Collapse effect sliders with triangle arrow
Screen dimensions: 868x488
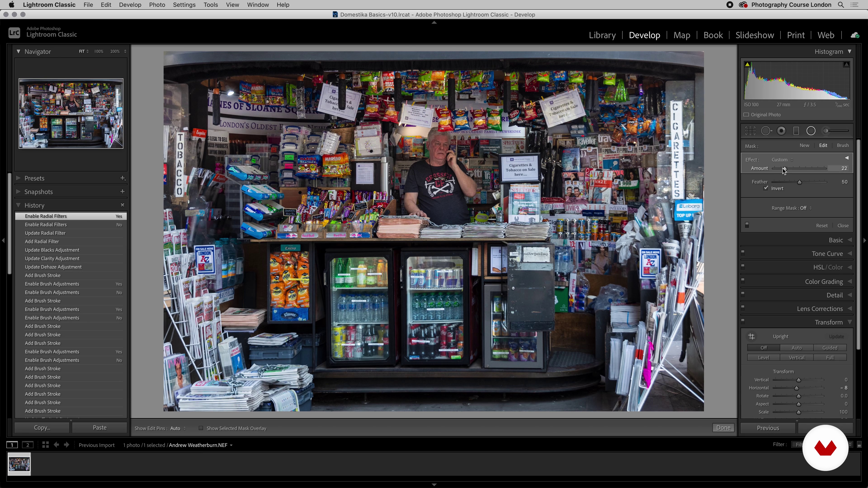point(847,158)
